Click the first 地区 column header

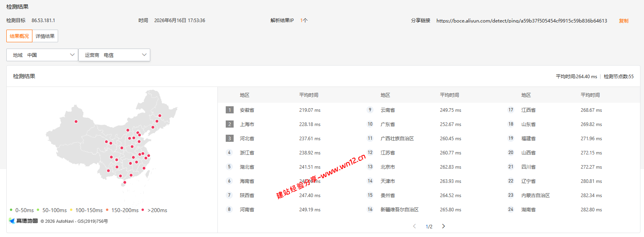[x=245, y=95]
